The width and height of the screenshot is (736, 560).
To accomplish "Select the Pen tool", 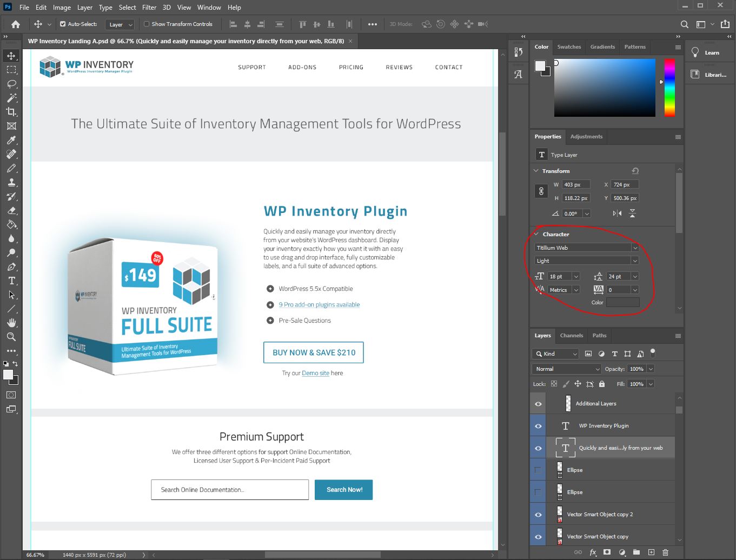I will click(11, 266).
